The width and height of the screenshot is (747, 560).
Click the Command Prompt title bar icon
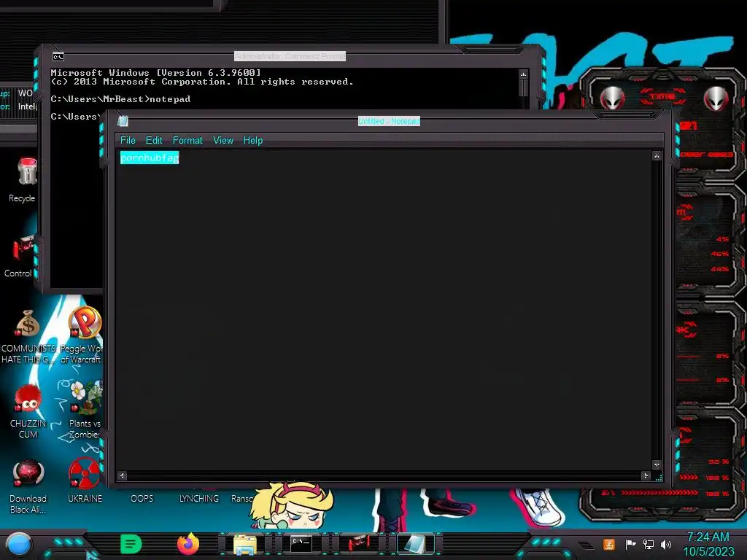coord(58,57)
